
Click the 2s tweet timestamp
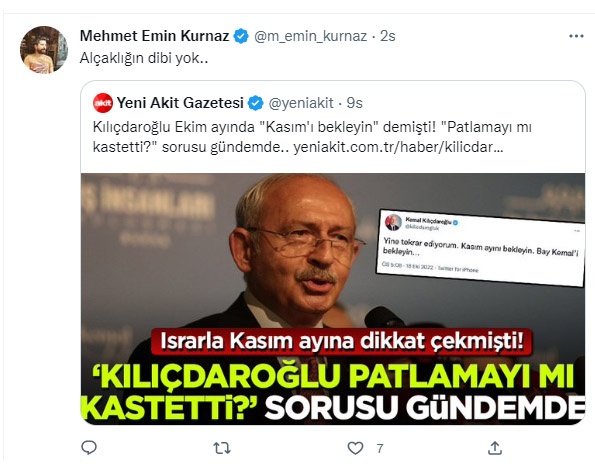pyautogui.click(x=388, y=36)
